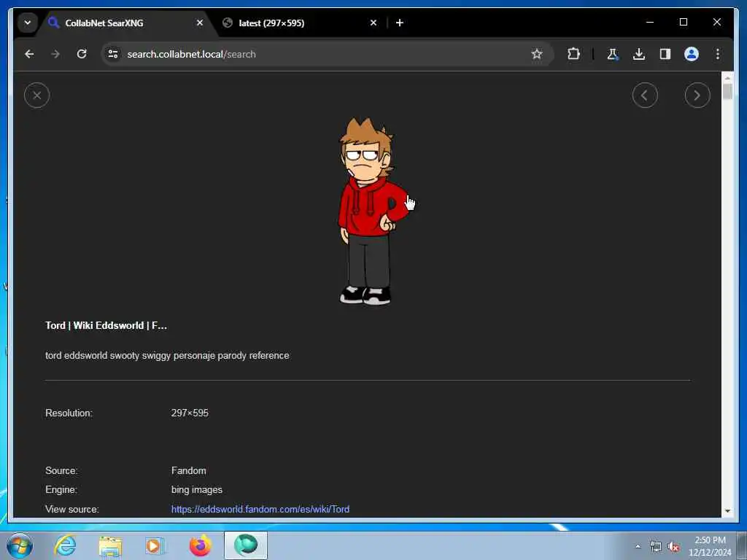747x560 pixels.
Task: Select the Source value Fandom
Action: 189,470
